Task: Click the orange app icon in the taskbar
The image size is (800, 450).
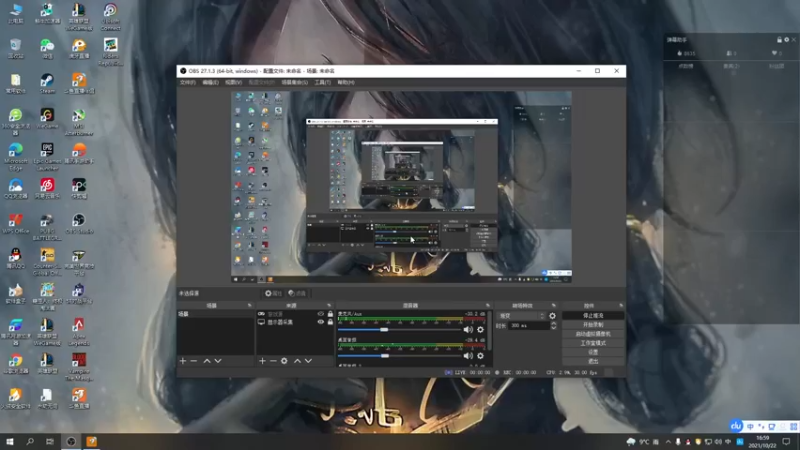Action: point(91,441)
